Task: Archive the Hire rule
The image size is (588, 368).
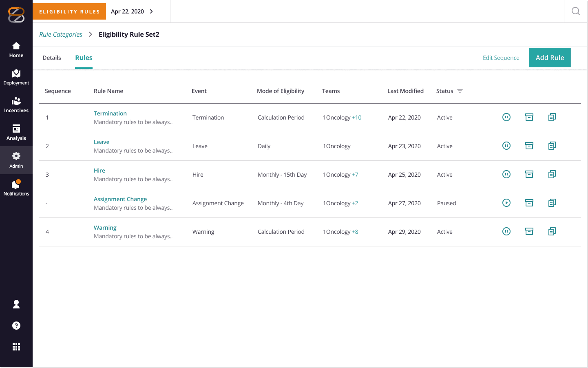Action: [529, 174]
